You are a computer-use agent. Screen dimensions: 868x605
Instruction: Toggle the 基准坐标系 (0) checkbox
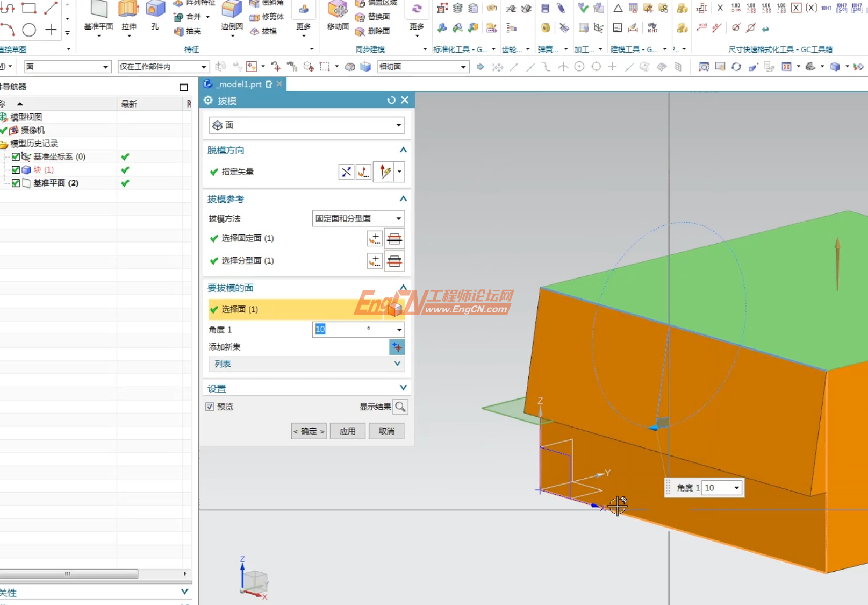(x=16, y=157)
